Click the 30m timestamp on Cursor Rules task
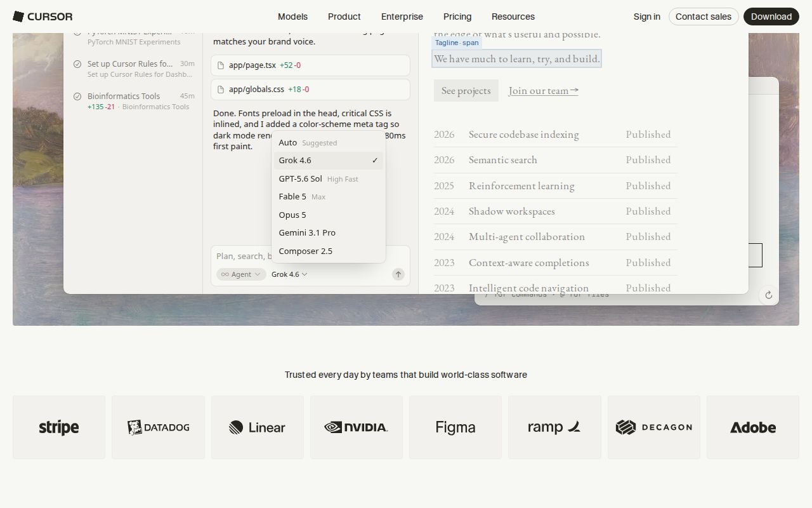 [x=187, y=64]
